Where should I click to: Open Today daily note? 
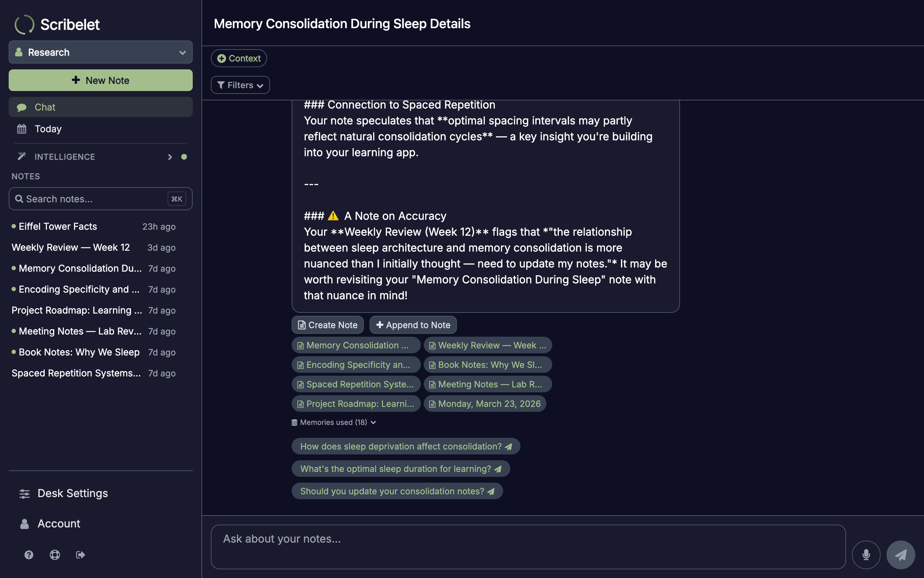[100, 129]
